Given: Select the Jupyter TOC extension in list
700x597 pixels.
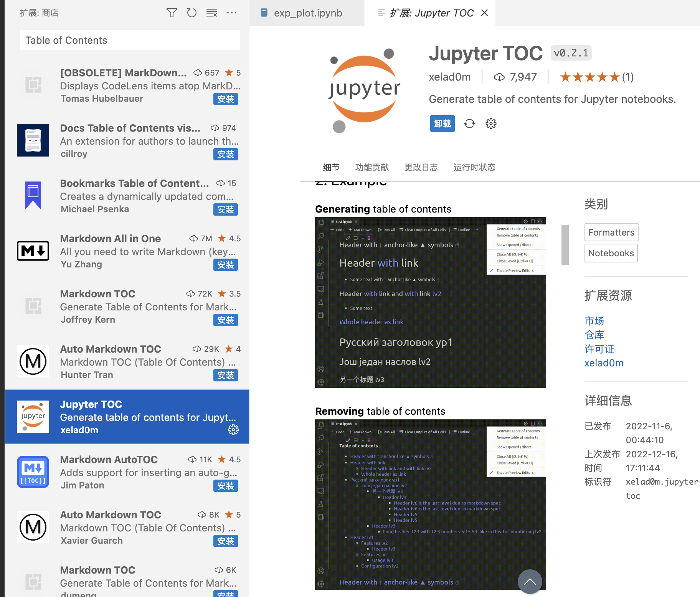Looking at the screenshot, I should pyautogui.click(x=127, y=417).
